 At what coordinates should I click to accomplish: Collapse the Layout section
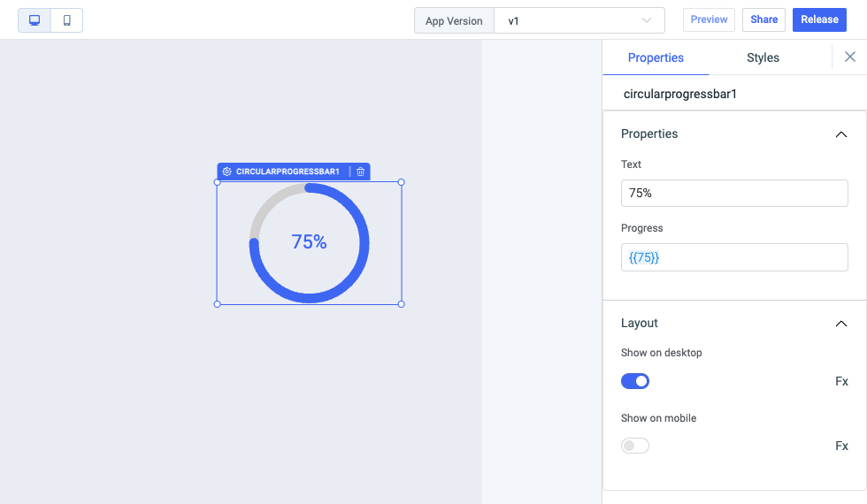840,324
